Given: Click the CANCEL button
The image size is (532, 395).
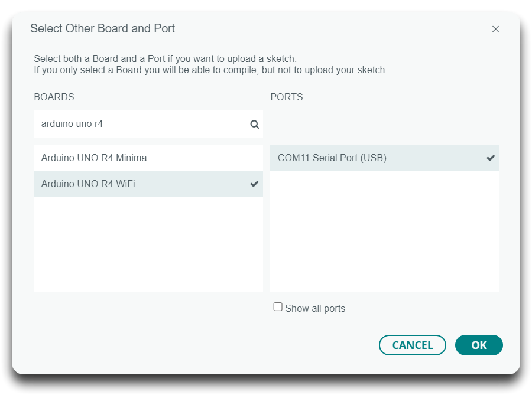Looking at the screenshot, I should [412, 345].
